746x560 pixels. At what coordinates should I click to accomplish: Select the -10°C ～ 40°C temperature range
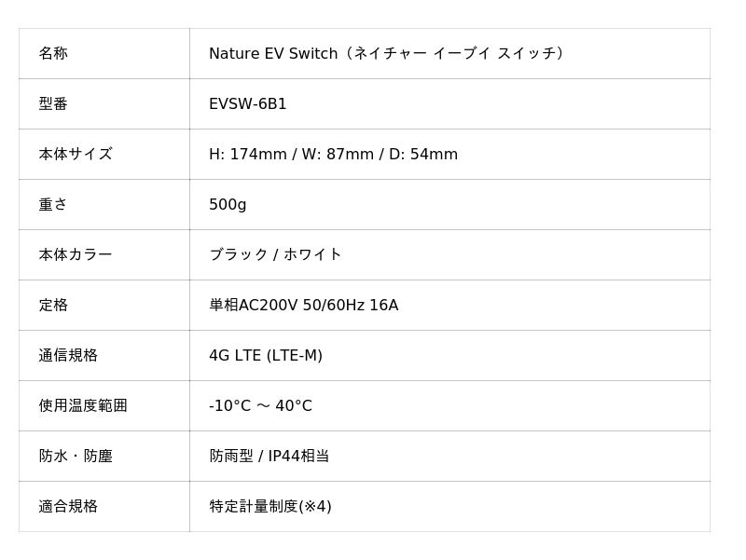click(260, 406)
